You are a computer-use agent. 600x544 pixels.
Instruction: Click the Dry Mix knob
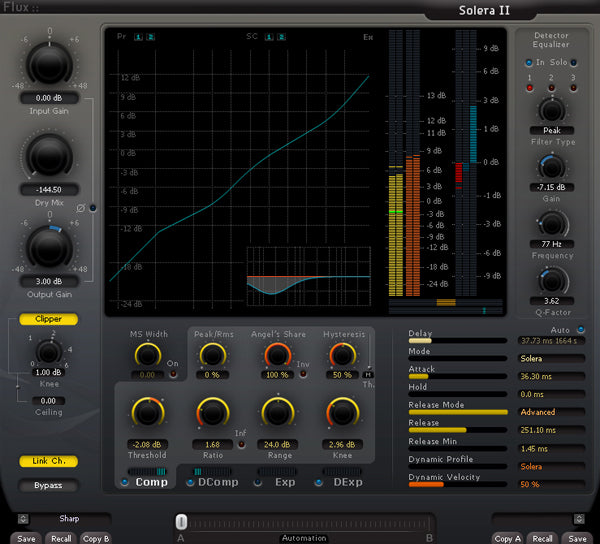click(x=50, y=155)
